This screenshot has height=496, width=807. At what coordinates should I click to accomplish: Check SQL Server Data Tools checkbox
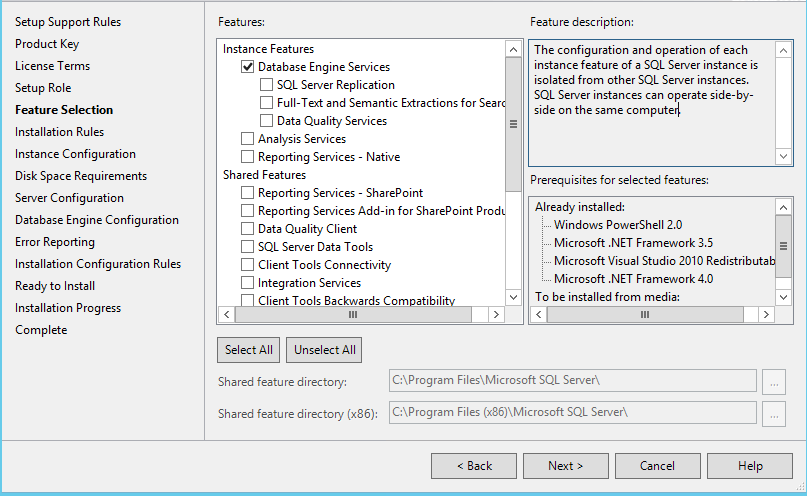(x=248, y=247)
